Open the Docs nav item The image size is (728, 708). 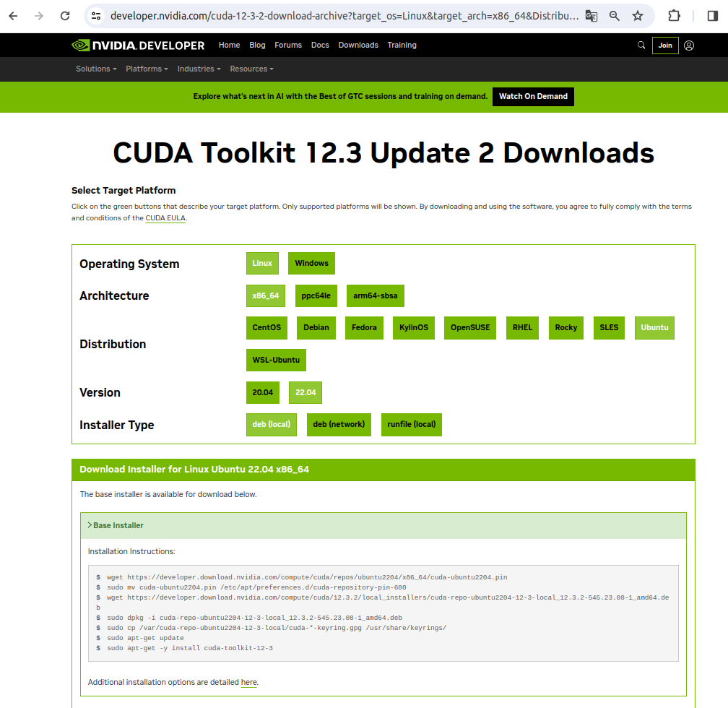320,45
